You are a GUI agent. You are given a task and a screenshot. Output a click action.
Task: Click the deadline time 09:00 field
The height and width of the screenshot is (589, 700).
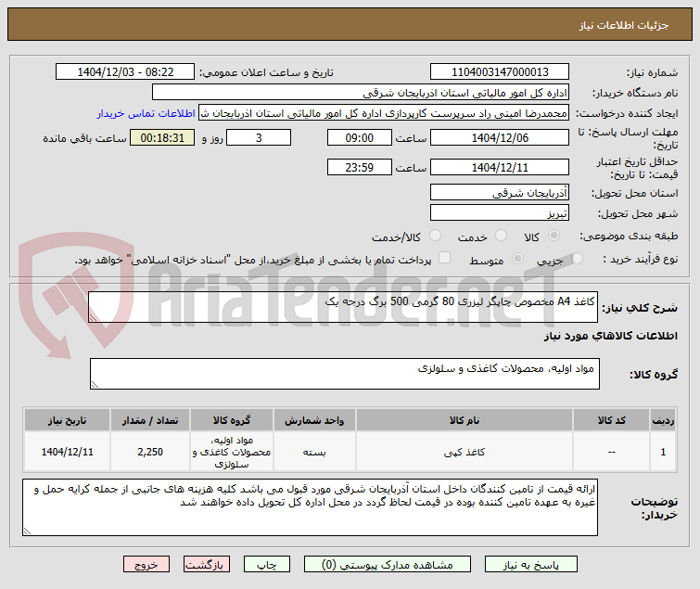(x=360, y=137)
